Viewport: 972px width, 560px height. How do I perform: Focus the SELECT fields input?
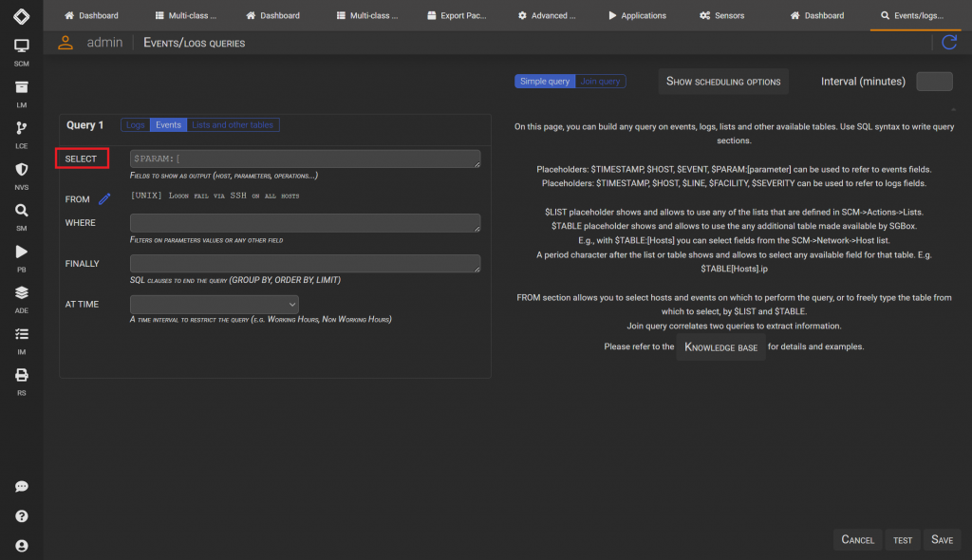[x=305, y=159]
